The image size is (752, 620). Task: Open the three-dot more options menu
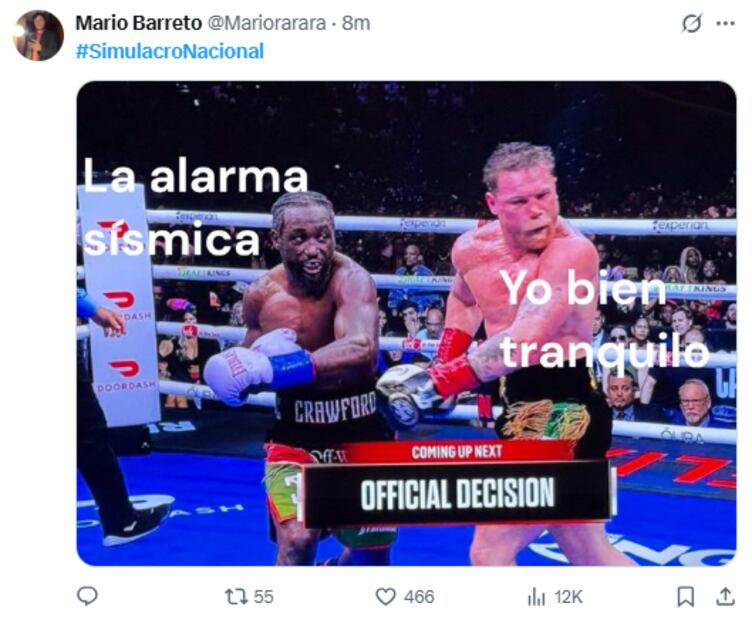[x=726, y=23]
